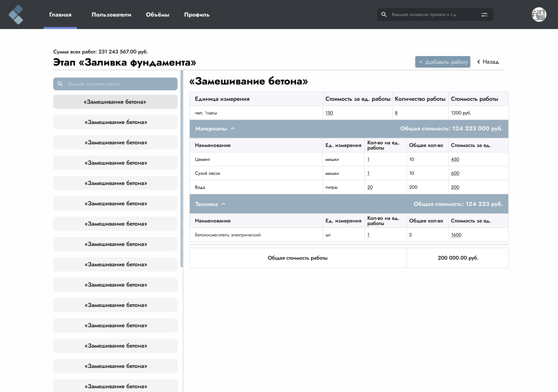Open the Главная tab
Screen dimensions: 558x392
point(60,15)
